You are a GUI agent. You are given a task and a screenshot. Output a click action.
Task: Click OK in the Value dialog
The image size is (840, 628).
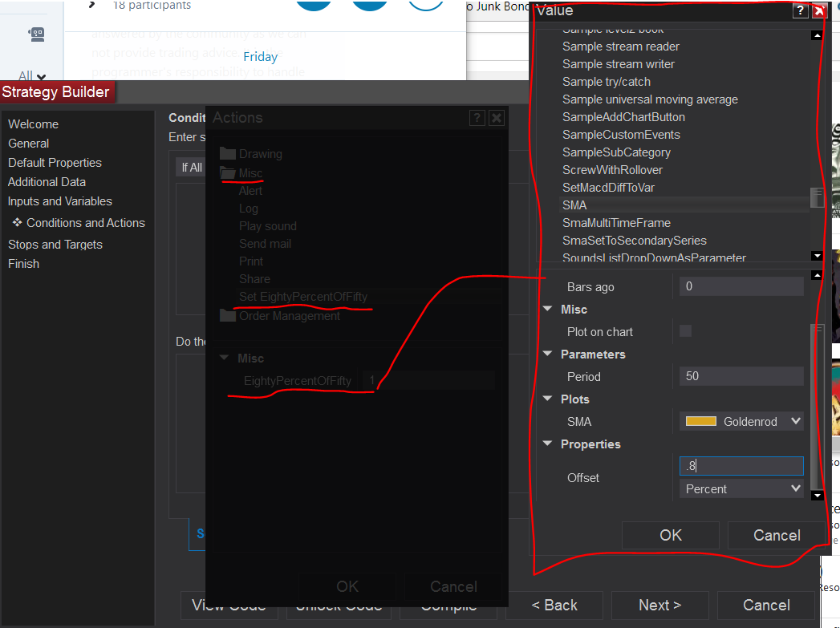[670, 536]
